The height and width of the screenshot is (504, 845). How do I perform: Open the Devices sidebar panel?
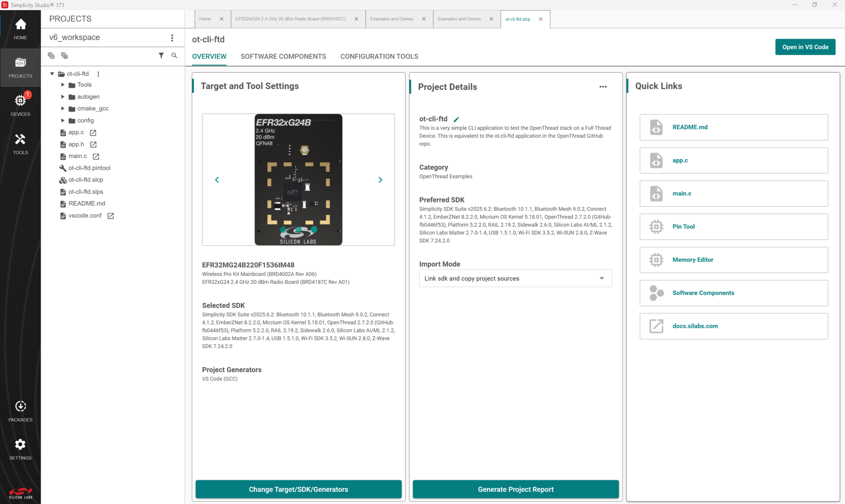(x=20, y=105)
